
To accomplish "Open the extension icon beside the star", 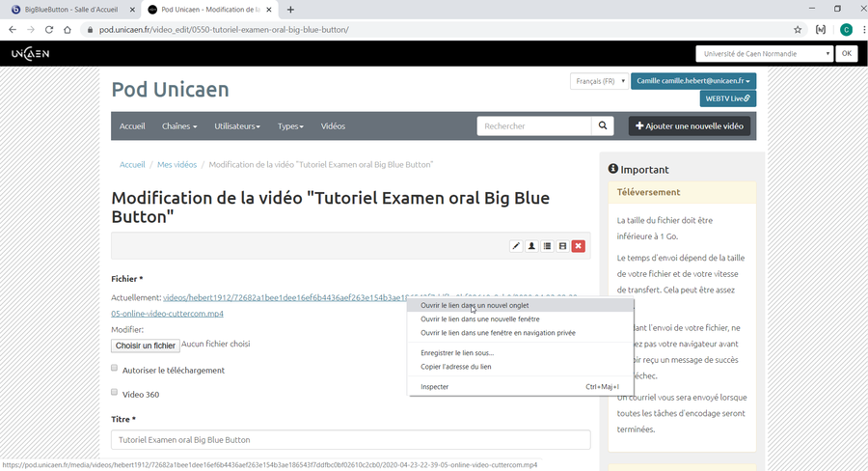I will pyautogui.click(x=821, y=30).
